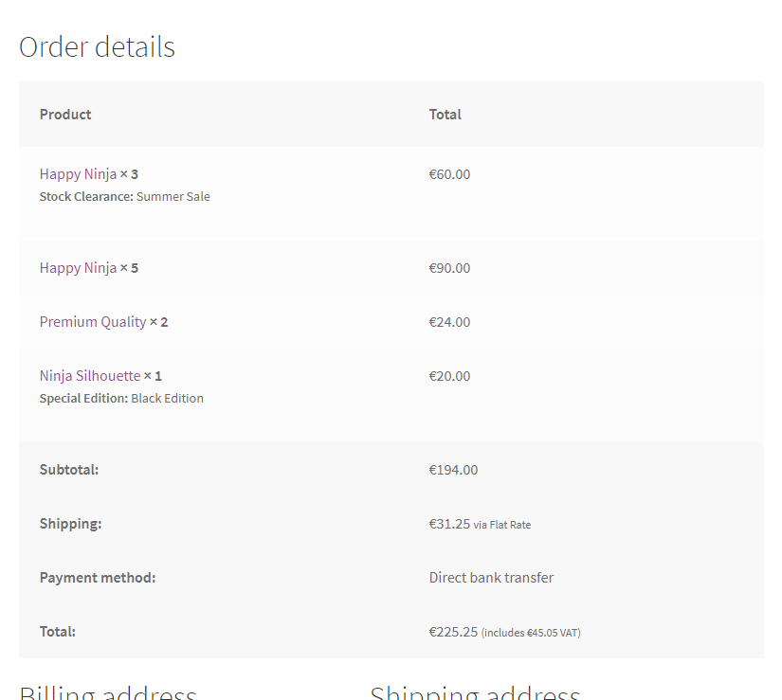The image size is (782, 700).
Task: Click the €194.00 subtotal amount
Action: (x=453, y=470)
